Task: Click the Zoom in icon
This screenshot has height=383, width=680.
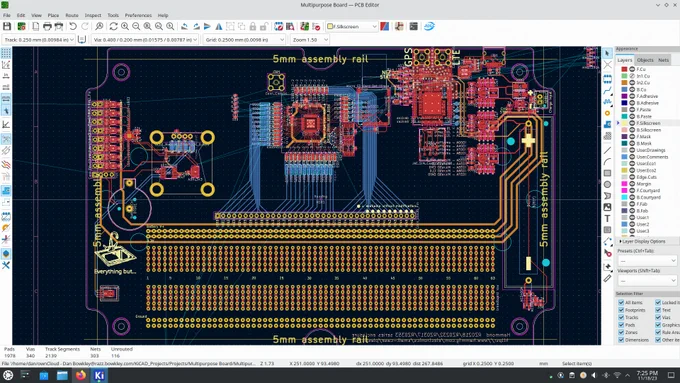Action: point(125,26)
